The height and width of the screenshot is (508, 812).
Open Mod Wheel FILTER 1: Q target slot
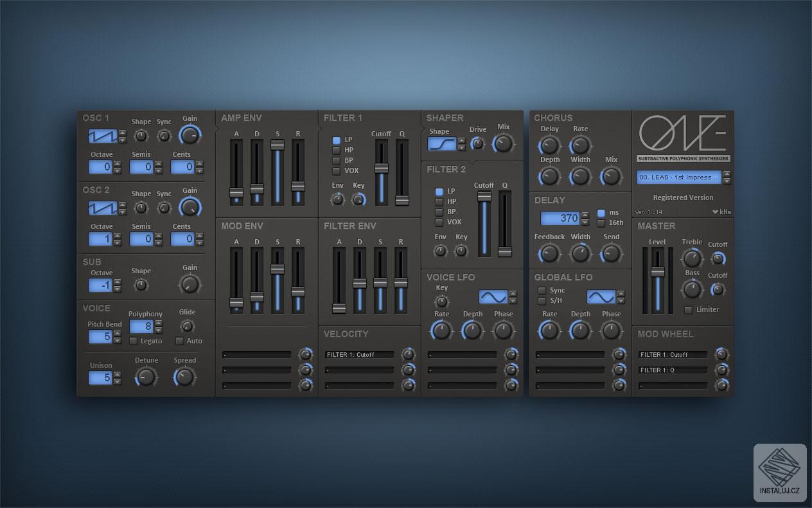pyautogui.click(x=673, y=370)
